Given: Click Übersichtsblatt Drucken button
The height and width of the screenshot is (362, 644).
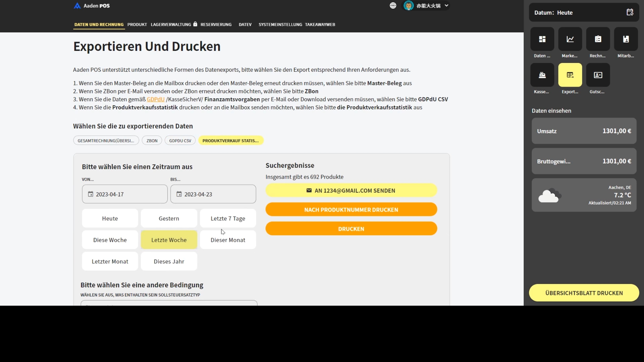Looking at the screenshot, I should [584, 293].
